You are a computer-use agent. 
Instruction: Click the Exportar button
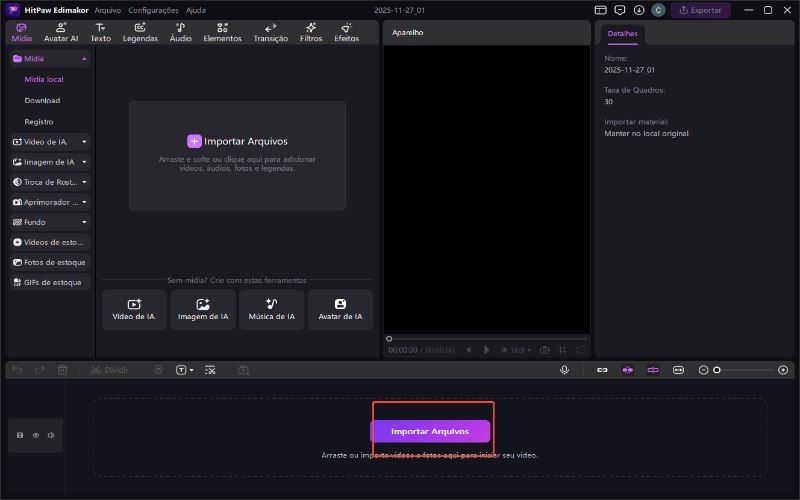coord(700,10)
